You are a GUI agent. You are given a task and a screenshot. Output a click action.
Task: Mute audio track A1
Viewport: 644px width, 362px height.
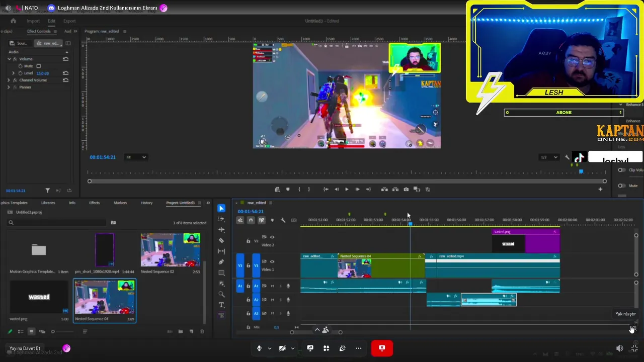coord(272,286)
